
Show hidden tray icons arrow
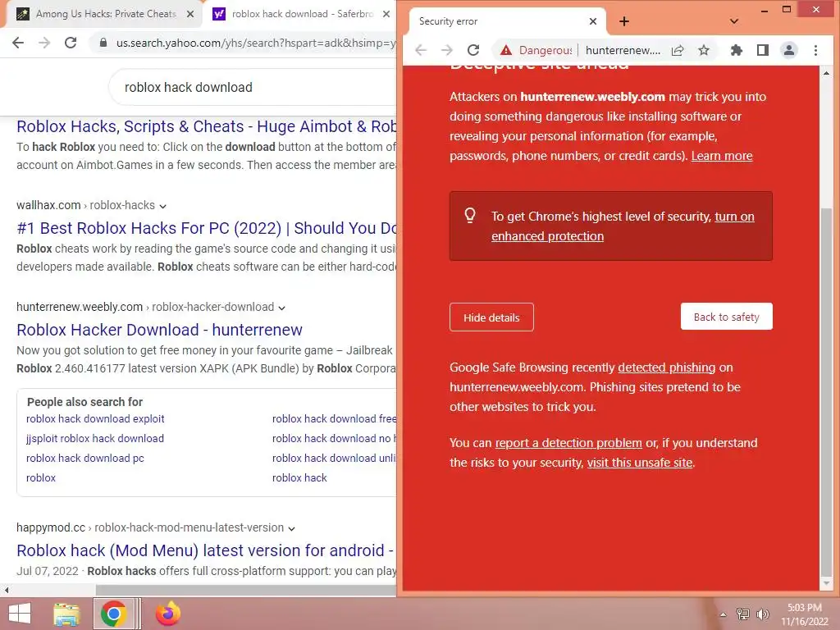coord(724,614)
